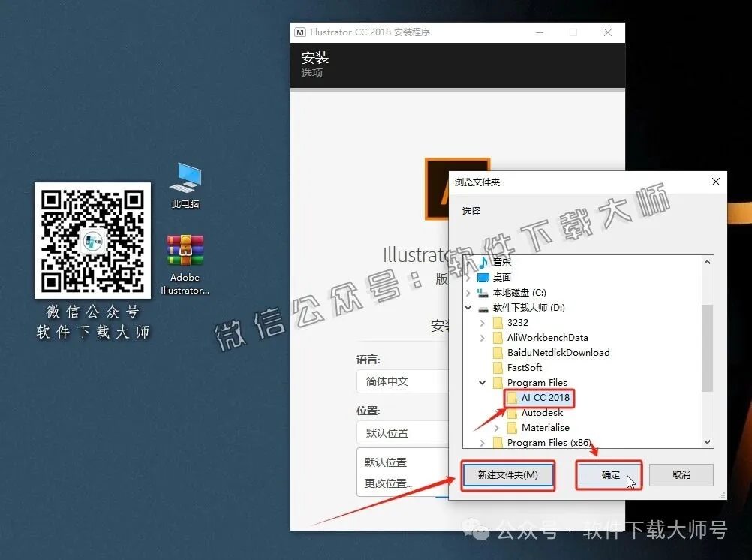The height and width of the screenshot is (560, 752).
Task: Collapse the 软件下载大师 (D:) drive node
Action: point(468,307)
